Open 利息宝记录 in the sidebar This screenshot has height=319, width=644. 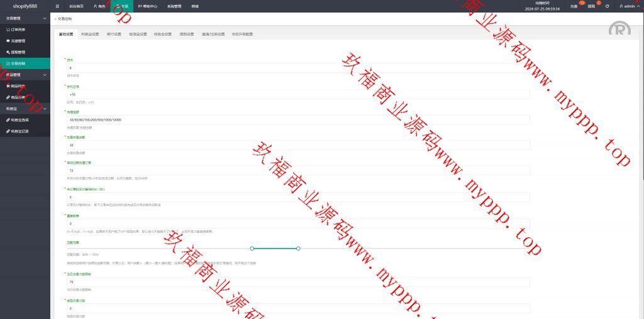(18, 131)
